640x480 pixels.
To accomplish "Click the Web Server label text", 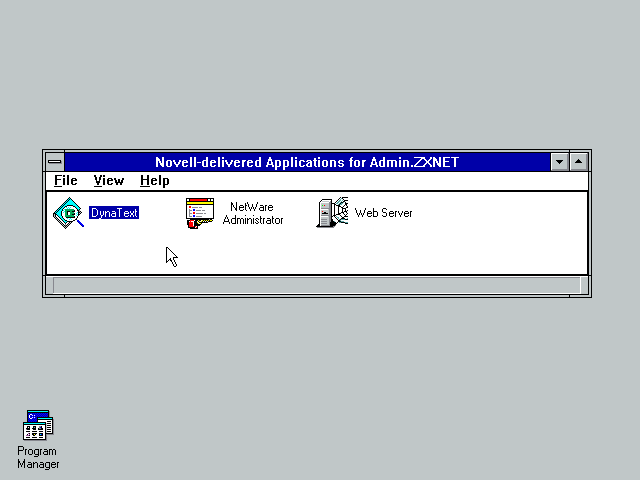I will point(383,213).
